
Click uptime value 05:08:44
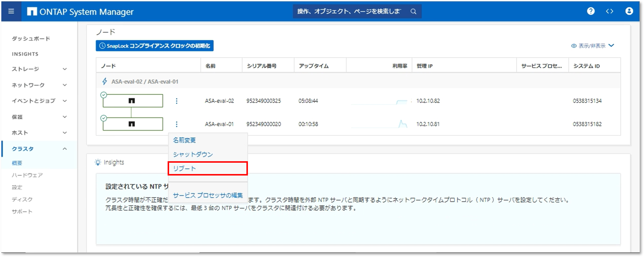pos(308,101)
